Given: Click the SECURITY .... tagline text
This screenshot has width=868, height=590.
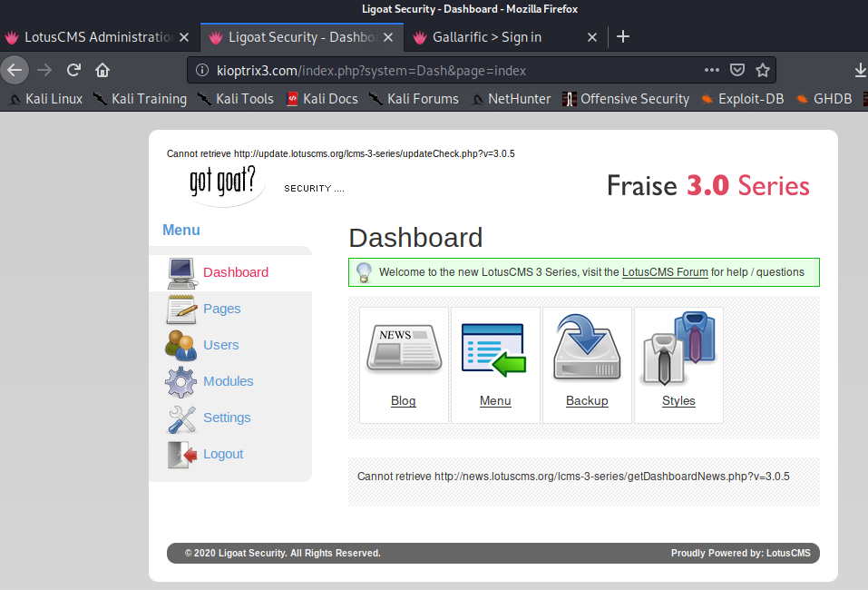Looking at the screenshot, I should point(314,189).
